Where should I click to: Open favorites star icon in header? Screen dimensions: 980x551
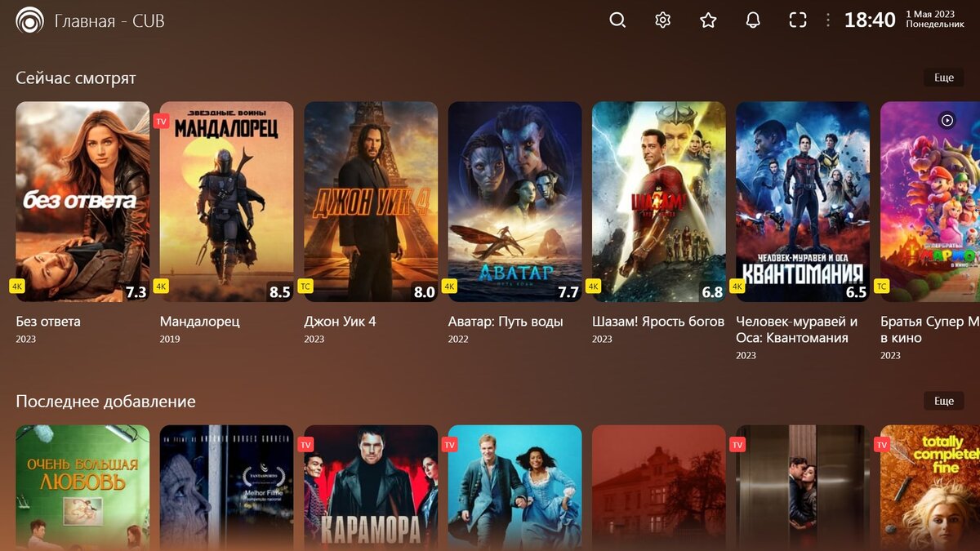pos(708,20)
